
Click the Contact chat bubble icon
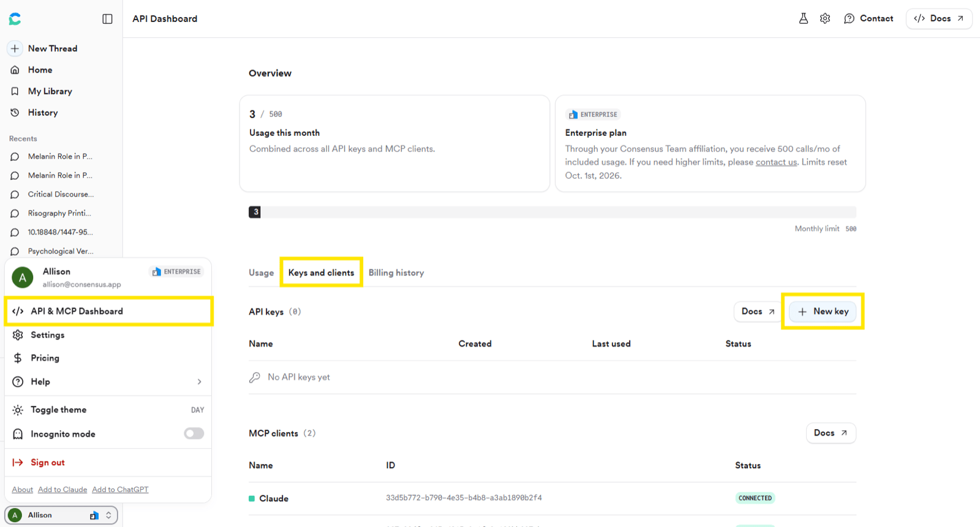point(849,18)
